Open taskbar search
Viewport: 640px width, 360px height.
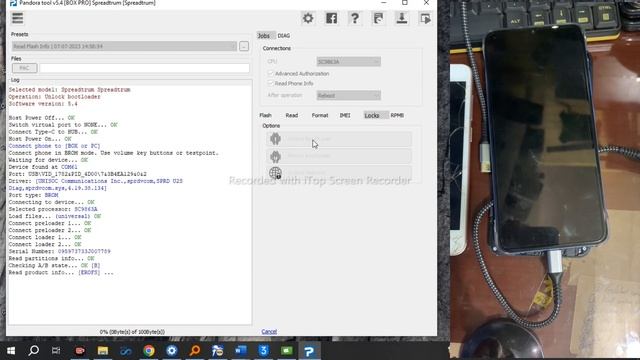pyautogui.click(x=34, y=351)
